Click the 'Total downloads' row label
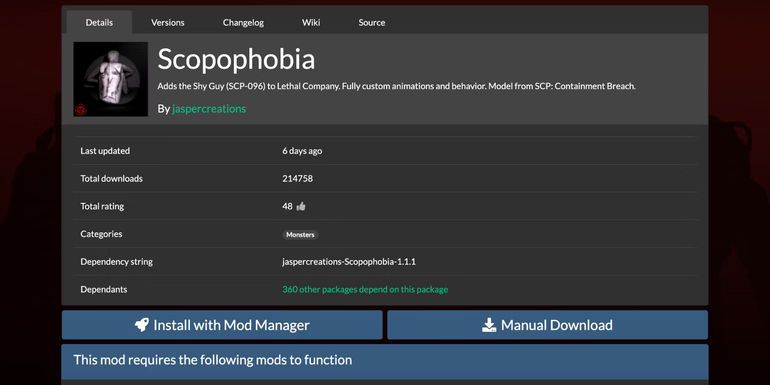The width and height of the screenshot is (770, 385). click(x=111, y=179)
